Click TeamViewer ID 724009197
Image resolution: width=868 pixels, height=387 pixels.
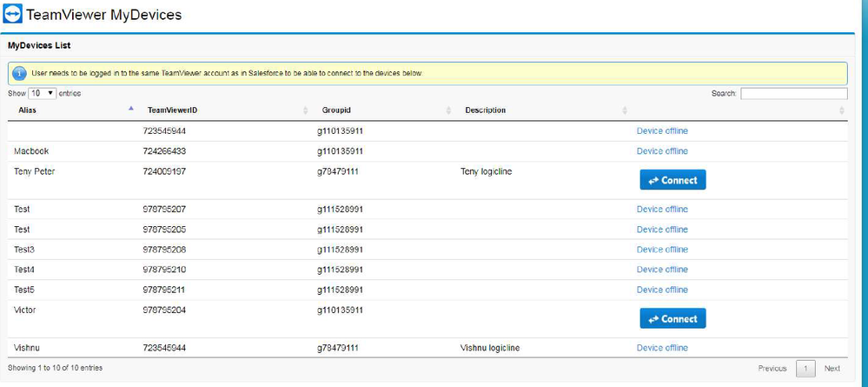[x=164, y=171]
